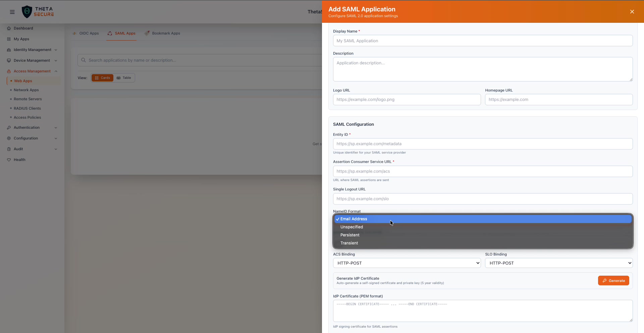Switch view to Table
644x333 pixels.
tap(124, 78)
